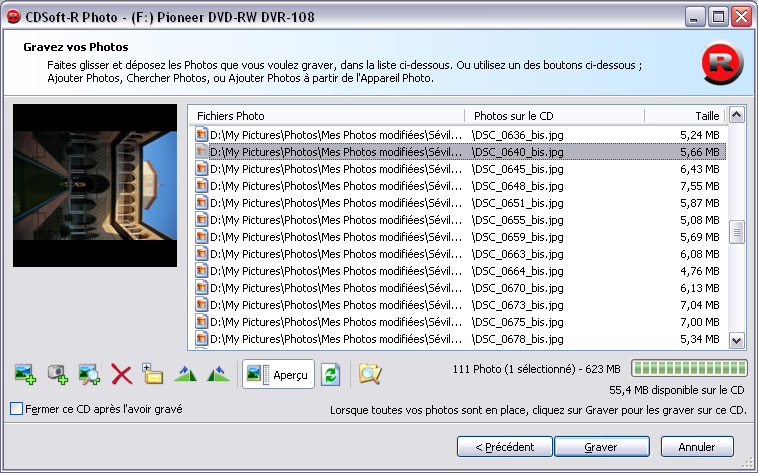
Task: Select \DSC_0640_bis.jpg entry
Action: click(x=517, y=152)
